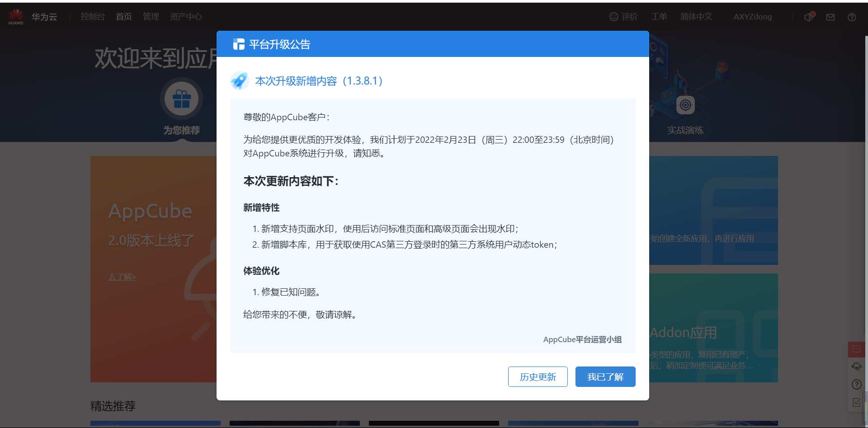Open the side help question mark icon
This screenshot has width=868, height=428.
856,384
